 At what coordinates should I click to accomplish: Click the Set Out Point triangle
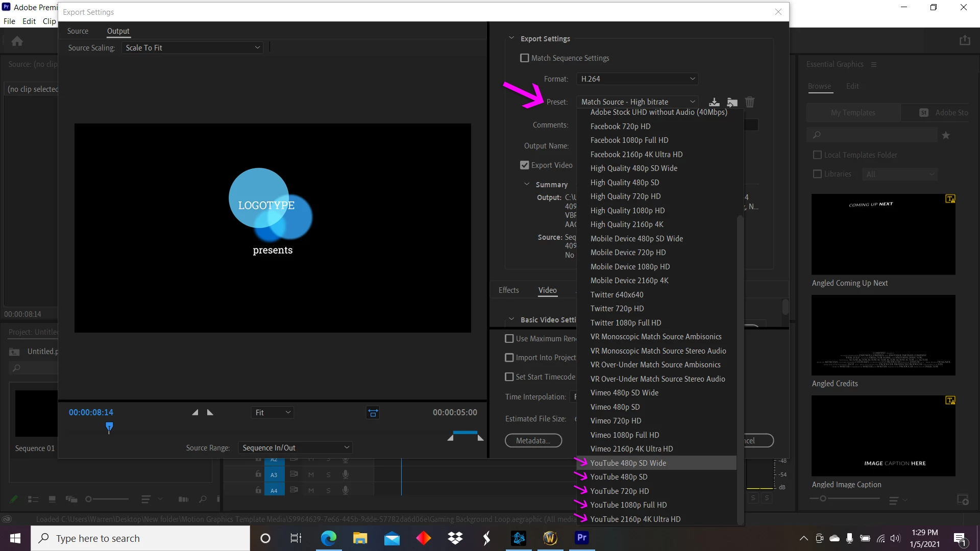[210, 412]
